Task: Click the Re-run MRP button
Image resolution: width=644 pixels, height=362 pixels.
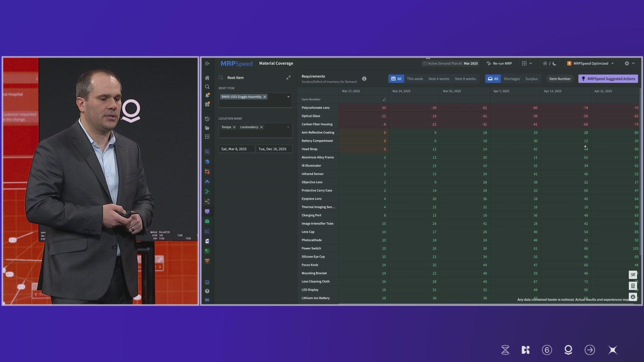Action: click(x=499, y=63)
